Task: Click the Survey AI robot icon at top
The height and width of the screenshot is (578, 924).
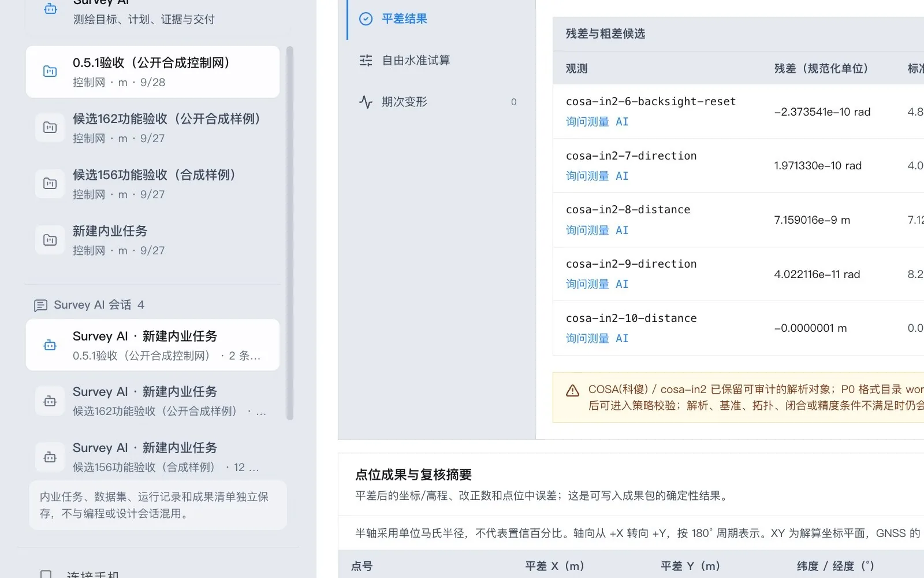Action: (x=50, y=9)
